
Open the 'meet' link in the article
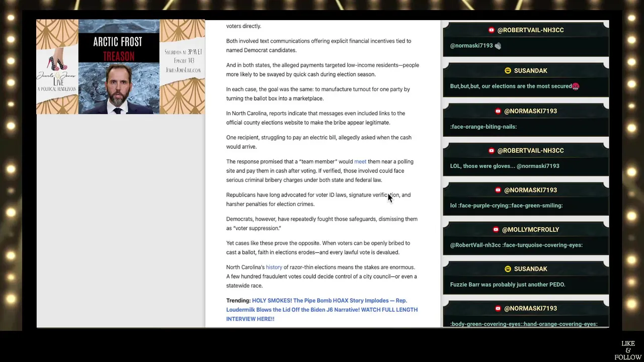[x=360, y=161]
